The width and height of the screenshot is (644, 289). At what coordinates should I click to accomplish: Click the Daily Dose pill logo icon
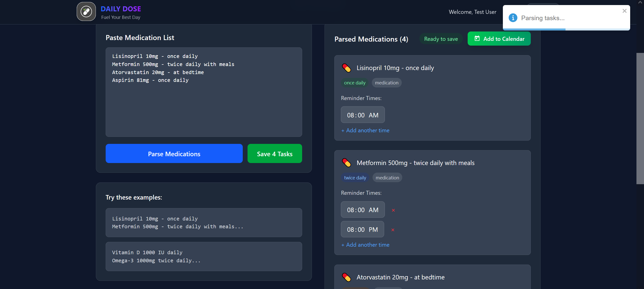tap(86, 12)
